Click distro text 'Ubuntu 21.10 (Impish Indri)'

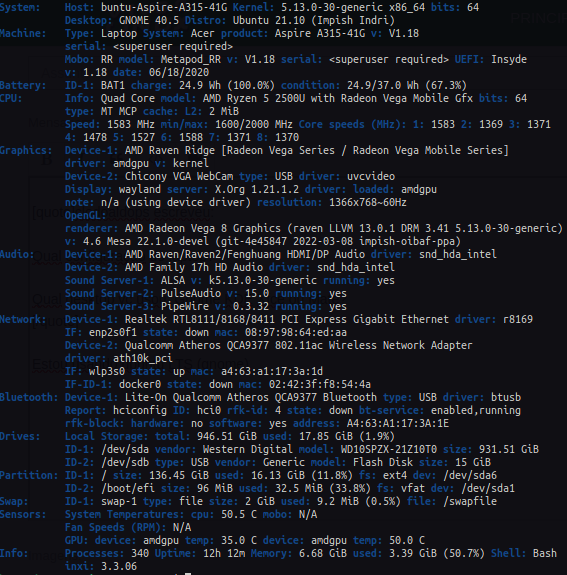[x=314, y=20]
